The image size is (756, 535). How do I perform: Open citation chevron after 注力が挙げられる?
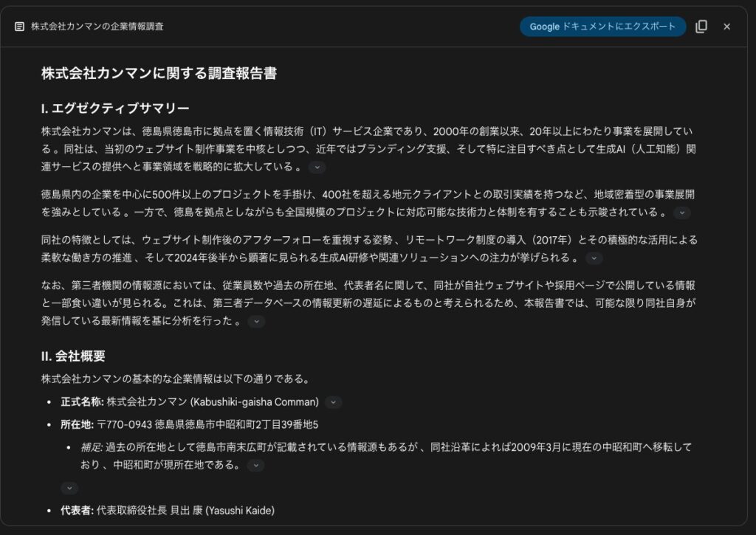[x=594, y=258]
